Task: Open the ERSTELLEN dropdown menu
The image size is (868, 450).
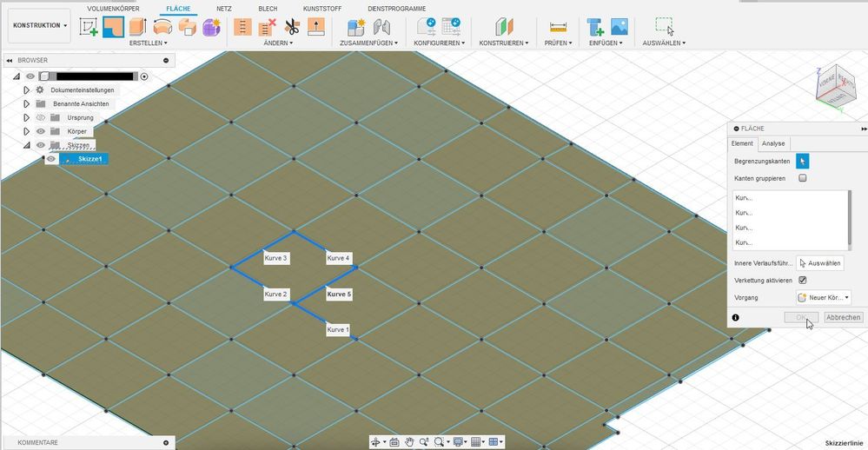Action: 148,43
